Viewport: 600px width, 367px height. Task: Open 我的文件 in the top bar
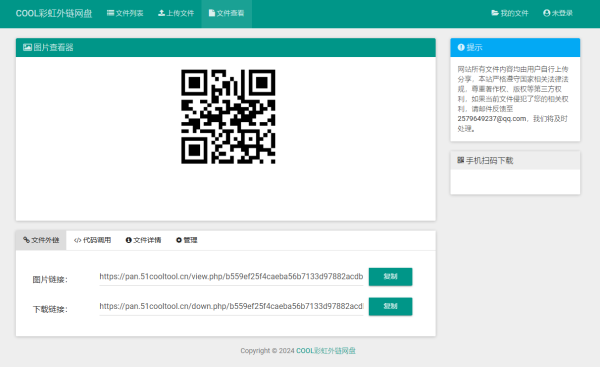[510, 13]
